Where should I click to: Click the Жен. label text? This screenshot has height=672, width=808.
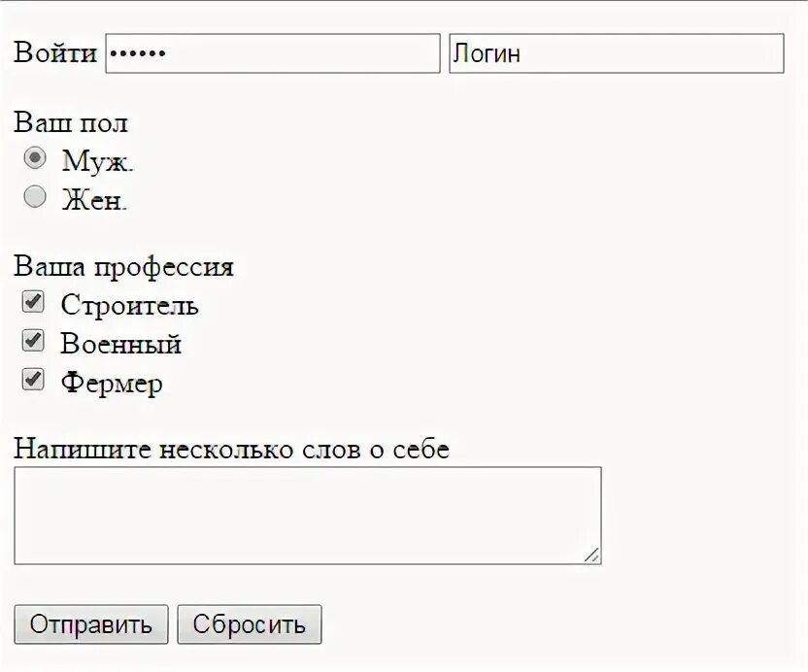click(x=94, y=200)
